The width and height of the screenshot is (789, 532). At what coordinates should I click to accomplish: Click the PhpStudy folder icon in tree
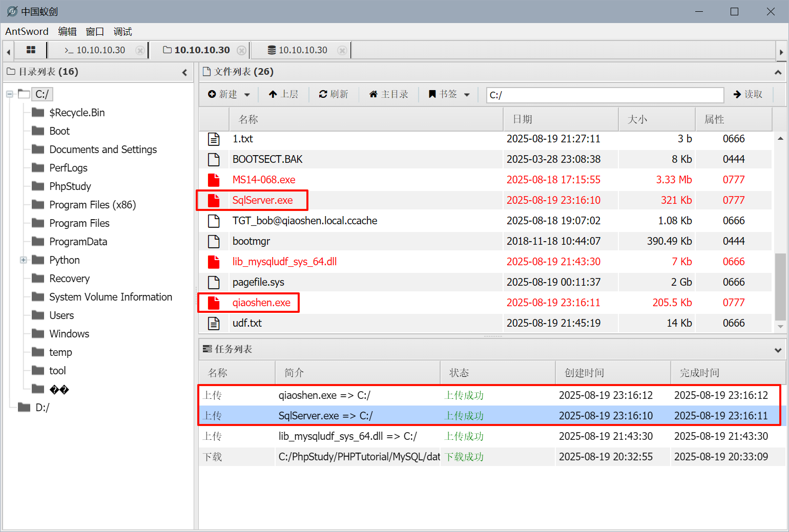click(38, 186)
